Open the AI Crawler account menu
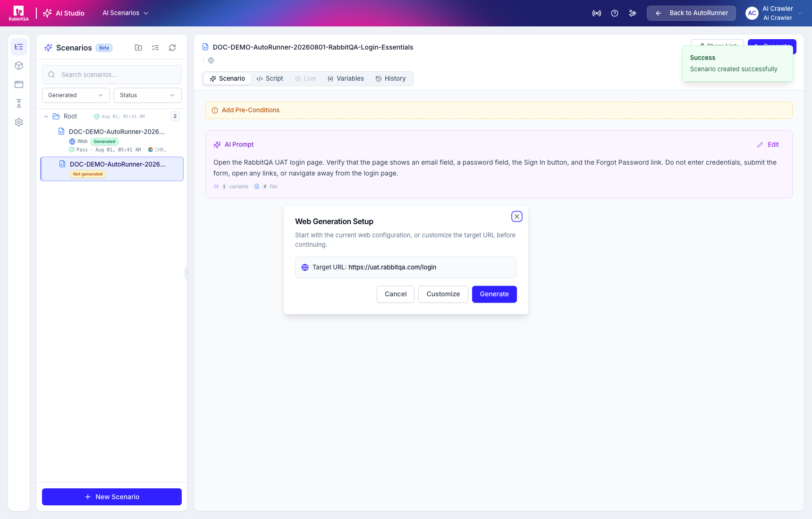The image size is (812, 519). tap(774, 13)
